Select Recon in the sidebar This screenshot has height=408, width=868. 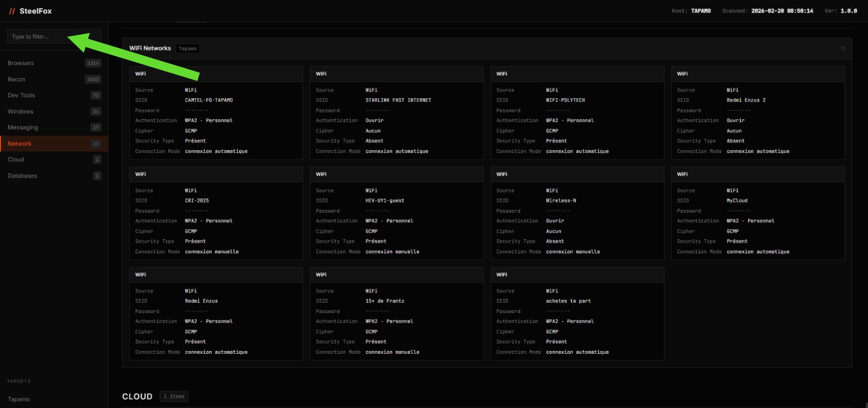(16, 79)
